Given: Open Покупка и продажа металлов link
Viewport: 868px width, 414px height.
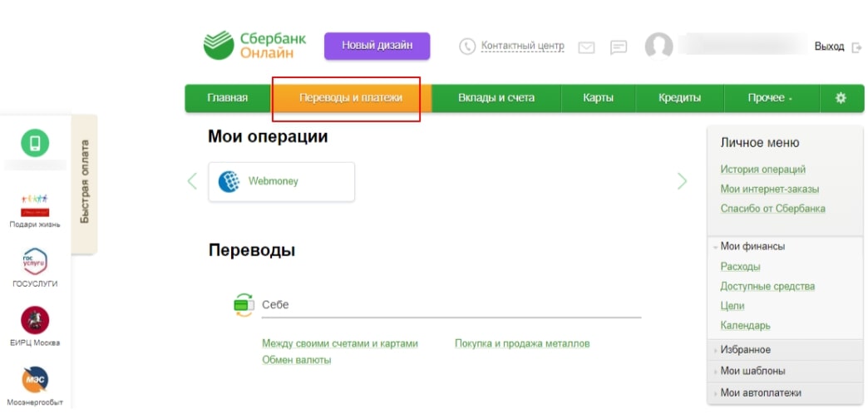Looking at the screenshot, I should [523, 343].
